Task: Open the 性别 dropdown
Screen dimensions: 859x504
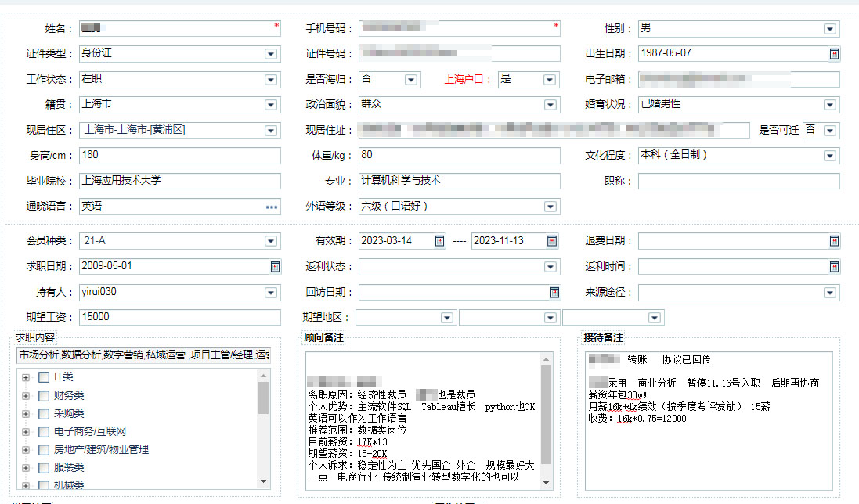Action: [x=830, y=29]
